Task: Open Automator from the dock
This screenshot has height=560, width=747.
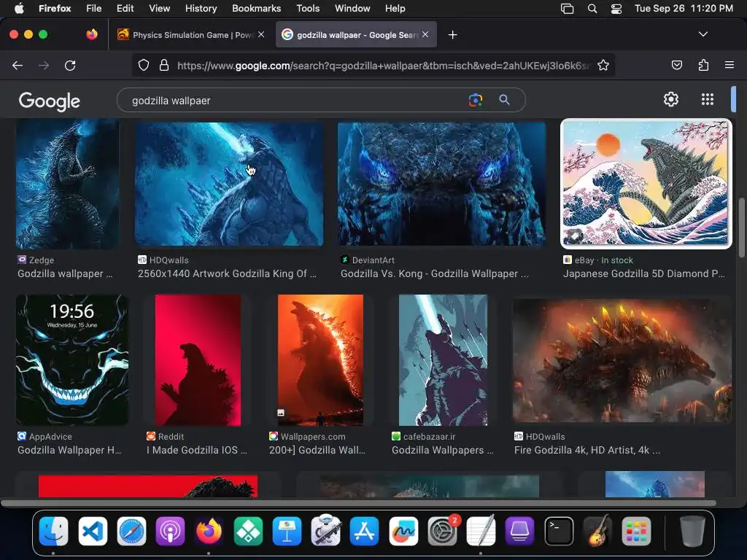Action: pos(326,531)
